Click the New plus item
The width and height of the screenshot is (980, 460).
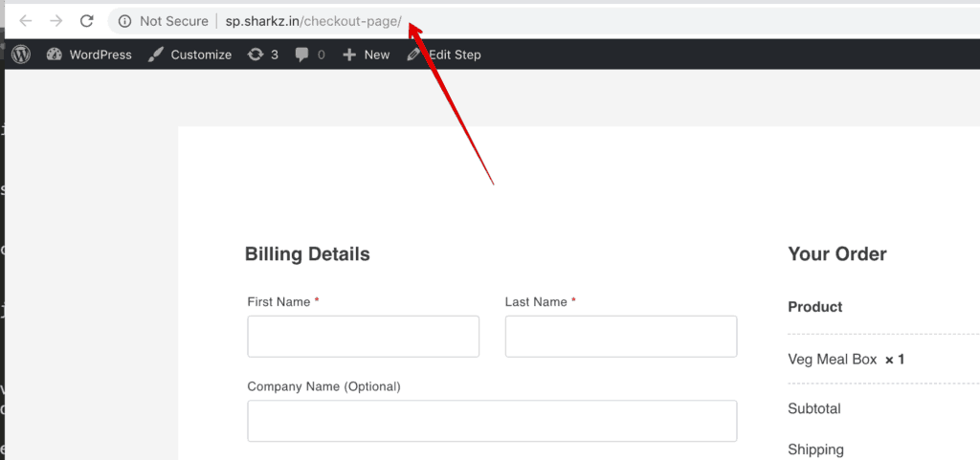(367, 55)
